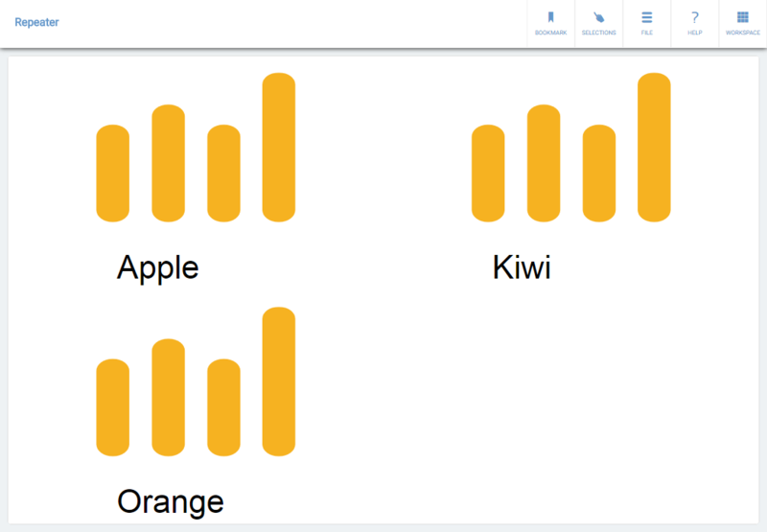Click the second bar in Apple chart

pos(169,163)
